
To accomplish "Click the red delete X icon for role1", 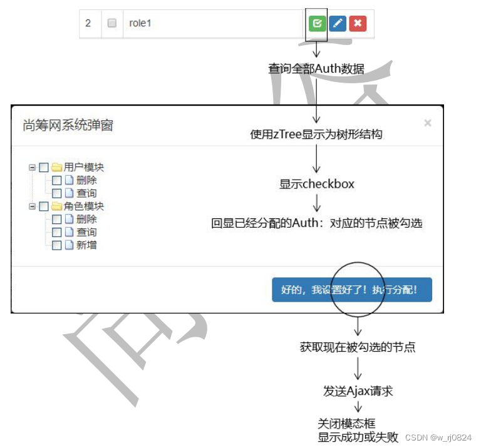I will click(x=358, y=24).
